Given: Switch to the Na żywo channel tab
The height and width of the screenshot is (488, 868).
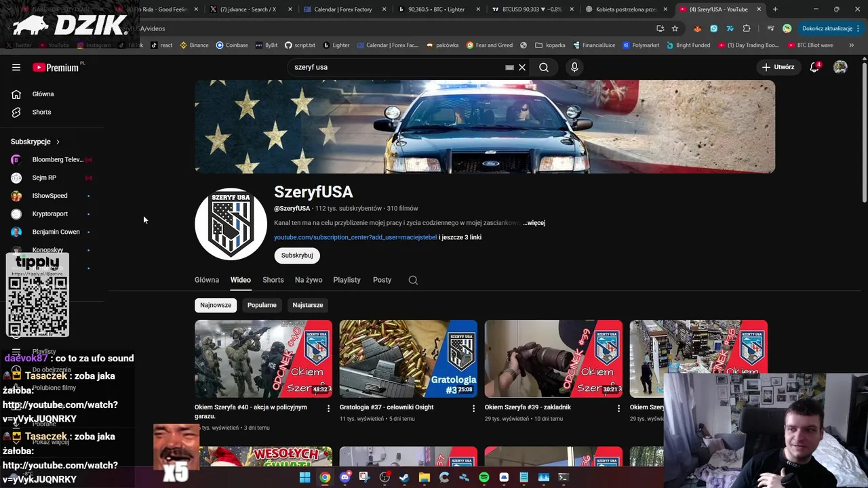Looking at the screenshot, I should coord(309,280).
